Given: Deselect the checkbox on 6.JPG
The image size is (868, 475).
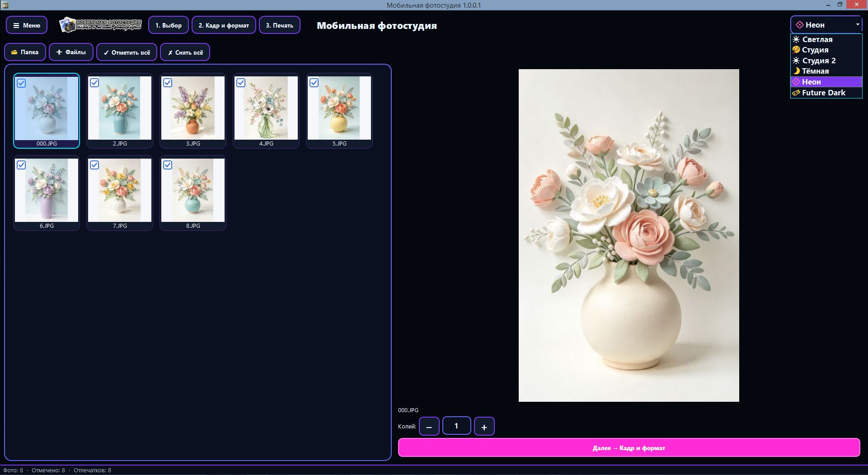Looking at the screenshot, I should 21,165.
